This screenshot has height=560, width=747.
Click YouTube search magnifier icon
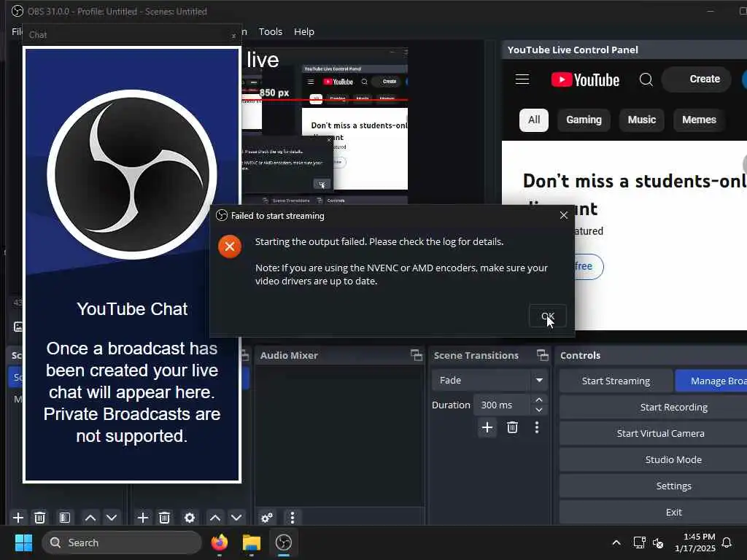click(646, 79)
